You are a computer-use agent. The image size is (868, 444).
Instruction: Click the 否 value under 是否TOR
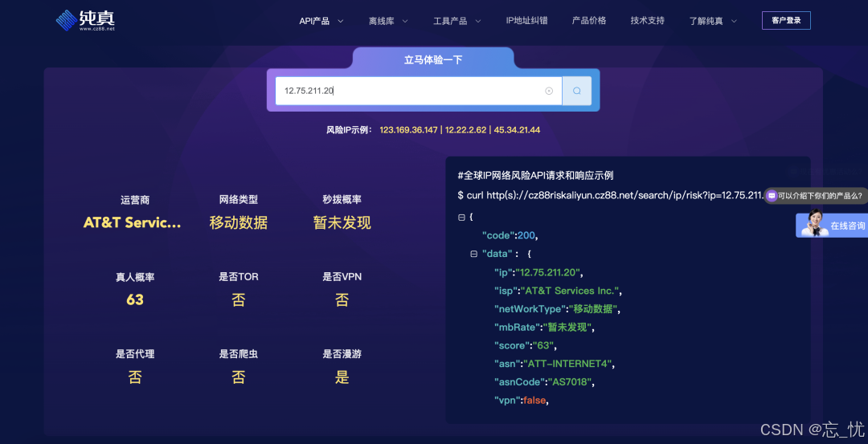pos(239,300)
